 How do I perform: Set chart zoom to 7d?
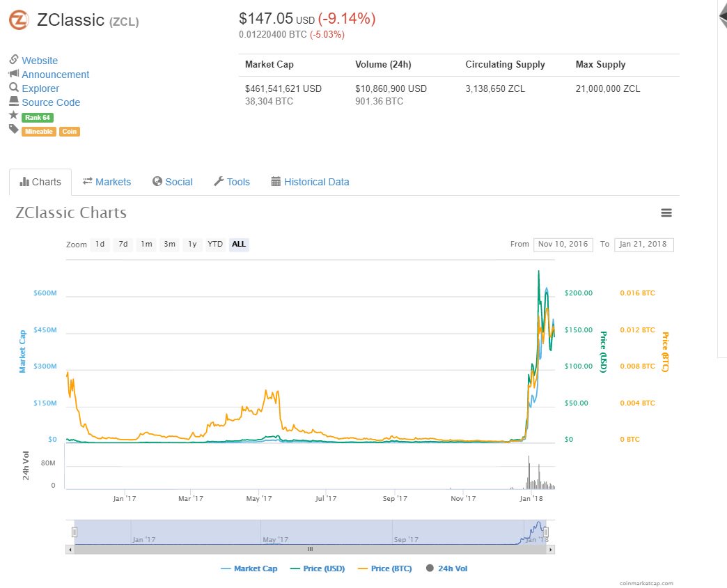click(123, 245)
